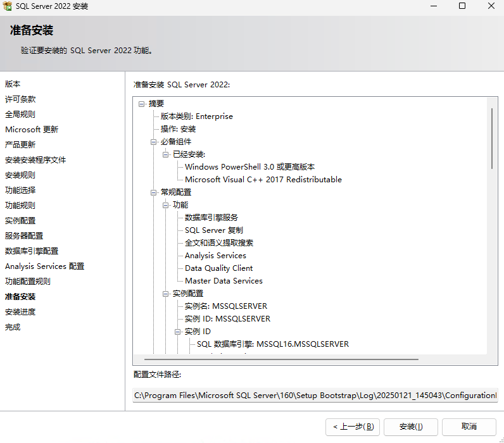
Task: Collapse the 功能 node
Action: [x=165, y=205]
